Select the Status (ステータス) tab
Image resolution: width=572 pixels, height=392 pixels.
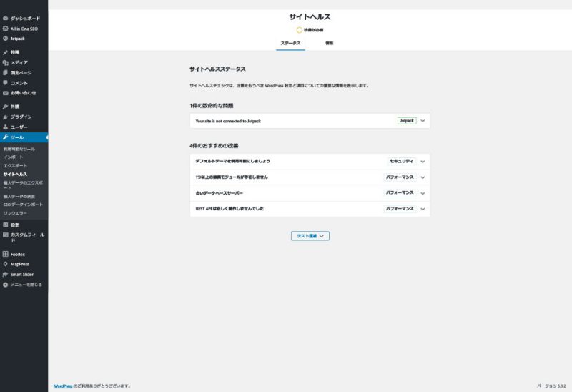coord(290,44)
